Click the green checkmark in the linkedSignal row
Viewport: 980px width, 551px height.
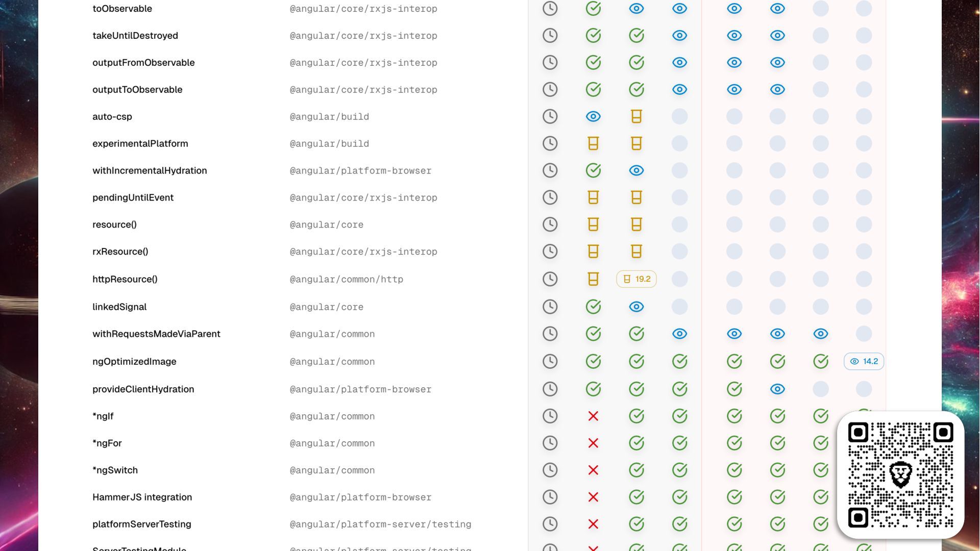pos(593,307)
